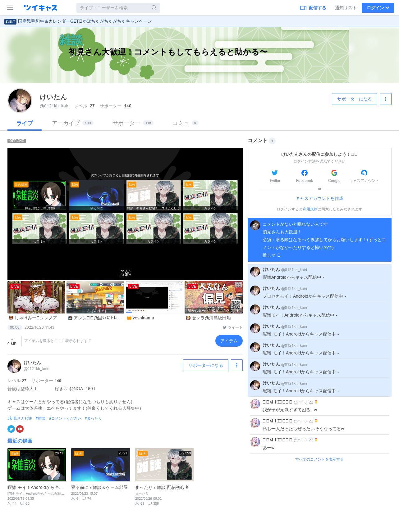Viewport: 399px width, 532px height.
Task: Click title 寝る前に / 雑談＆ゲーム部屋
Action: [99, 487]
